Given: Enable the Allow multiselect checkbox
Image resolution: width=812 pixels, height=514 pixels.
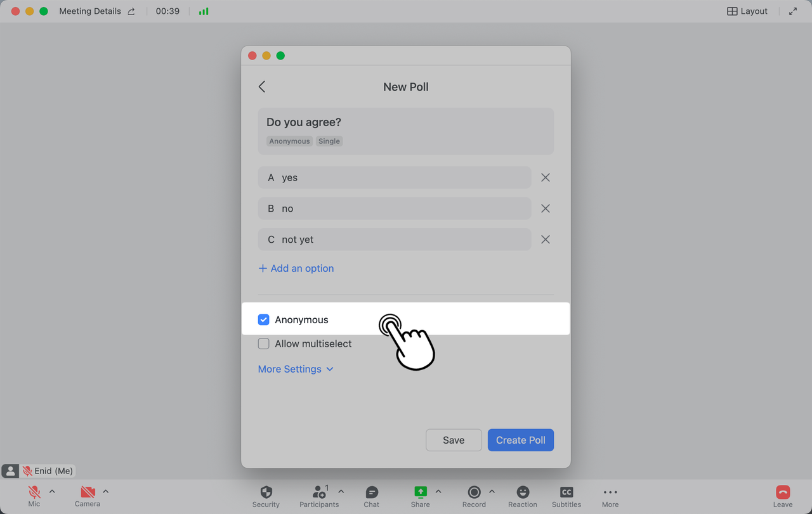Looking at the screenshot, I should point(264,344).
